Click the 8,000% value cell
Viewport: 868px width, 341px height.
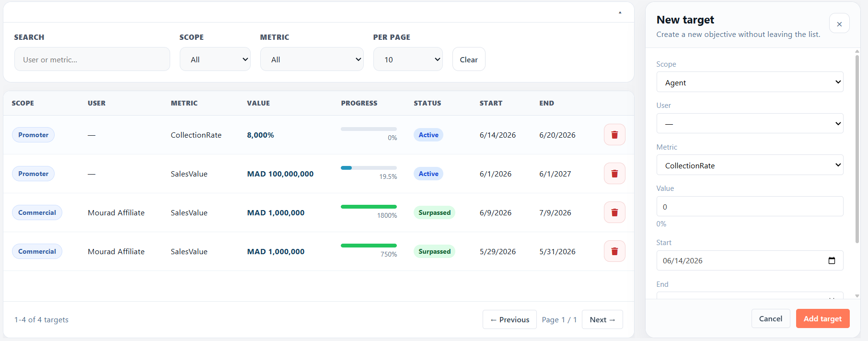260,135
